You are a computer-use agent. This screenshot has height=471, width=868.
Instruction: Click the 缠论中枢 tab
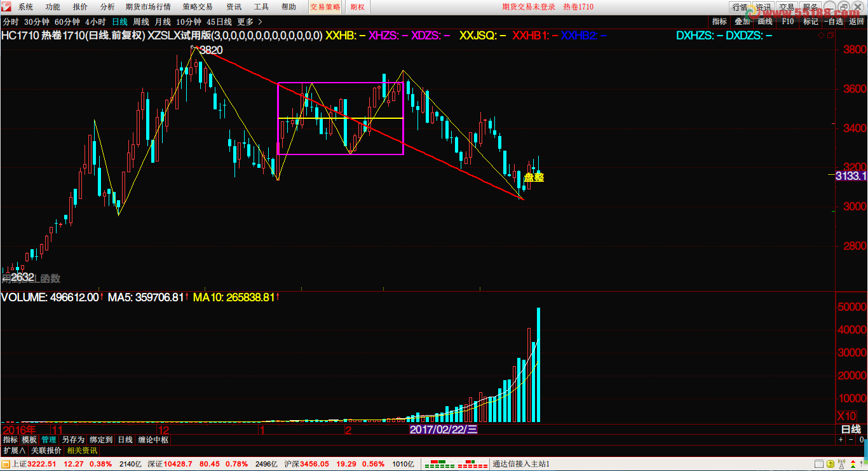click(153, 439)
